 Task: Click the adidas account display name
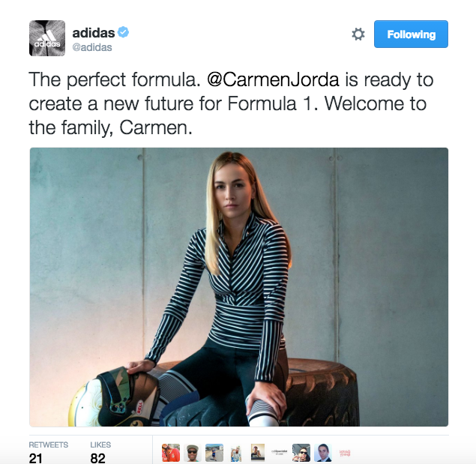point(94,32)
